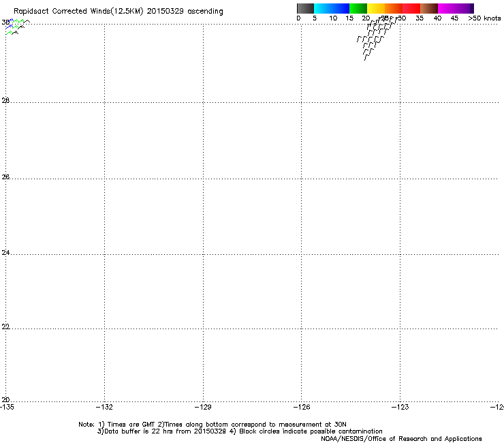Select the '40' label under the color scale
Screen dimensions: 504x443
437,18
